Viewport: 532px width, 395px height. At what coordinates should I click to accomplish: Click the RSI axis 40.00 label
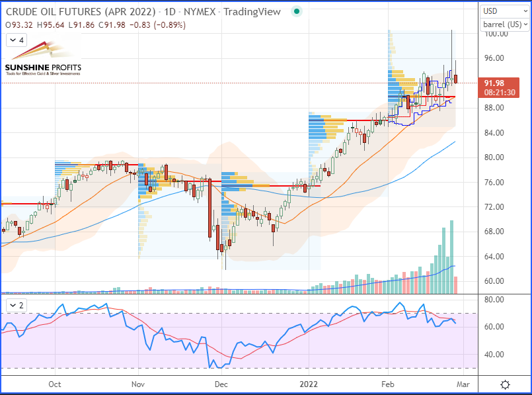point(494,355)
